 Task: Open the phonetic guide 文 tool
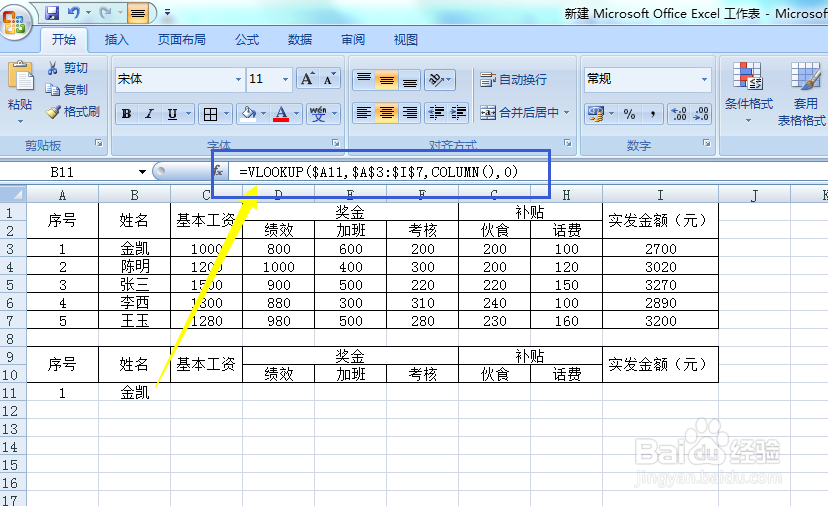click(x=318, y=114)
